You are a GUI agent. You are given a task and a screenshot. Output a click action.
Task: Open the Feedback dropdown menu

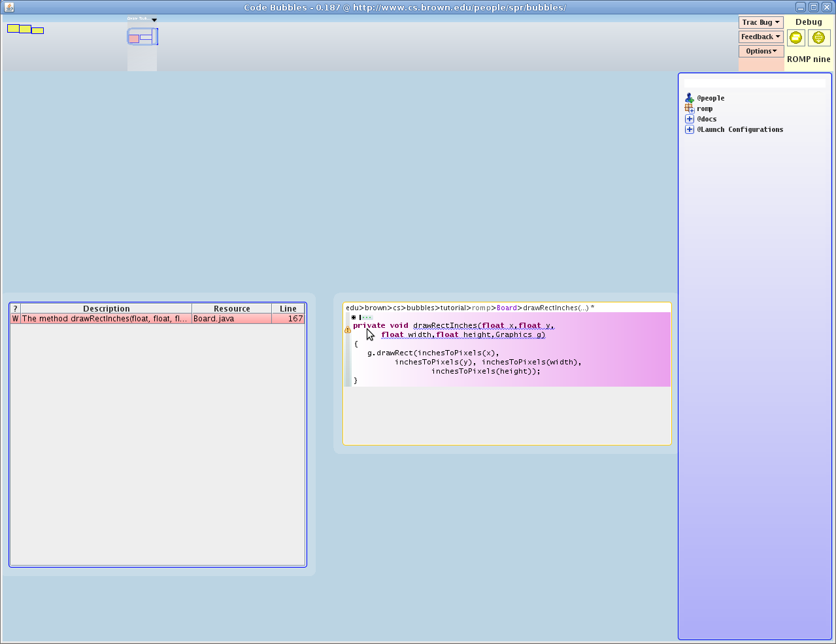tap(761, 37)
